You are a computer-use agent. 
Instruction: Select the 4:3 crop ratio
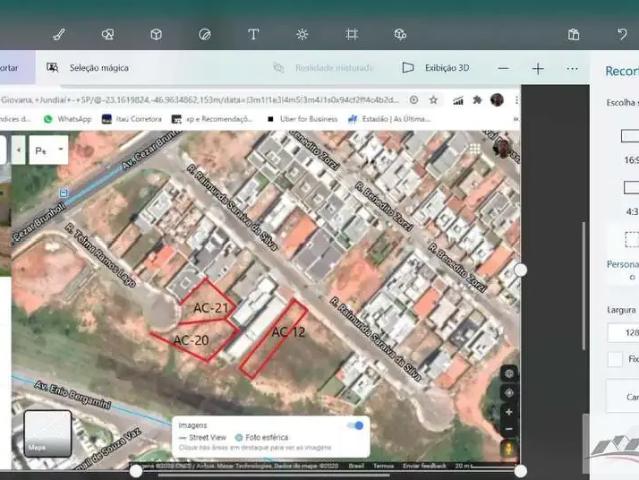[x=631, y=199]
